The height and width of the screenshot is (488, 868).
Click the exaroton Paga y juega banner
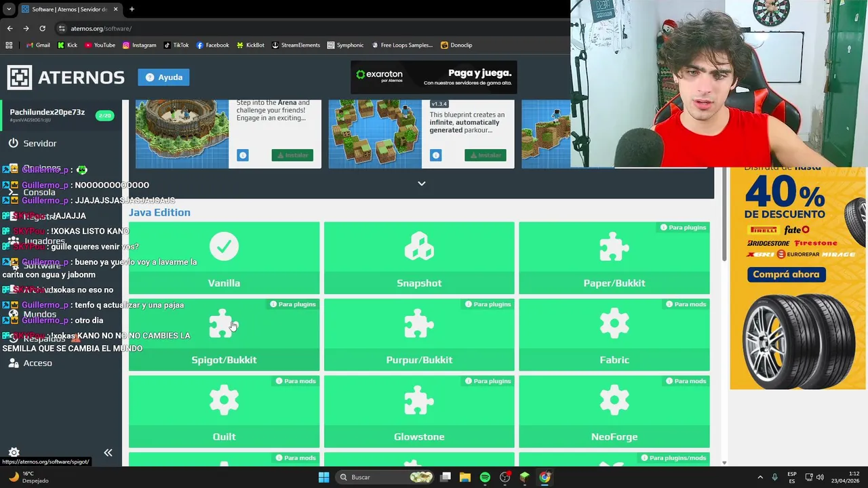pyautogui.click(x=434, y=77)
